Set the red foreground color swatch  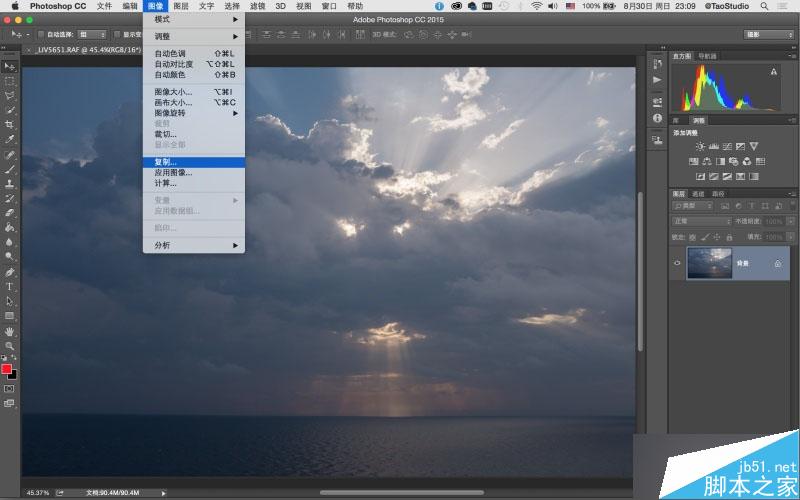[x=7, y=369]
